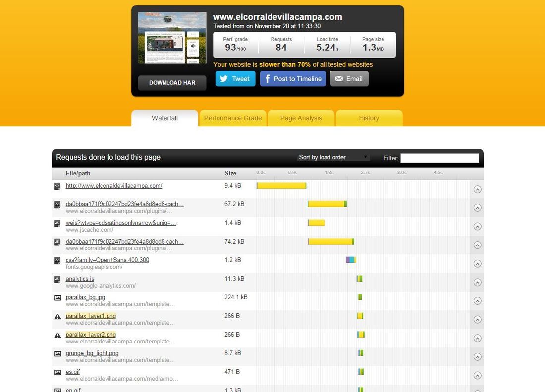Open the parallax_layer2.png link

91,335
